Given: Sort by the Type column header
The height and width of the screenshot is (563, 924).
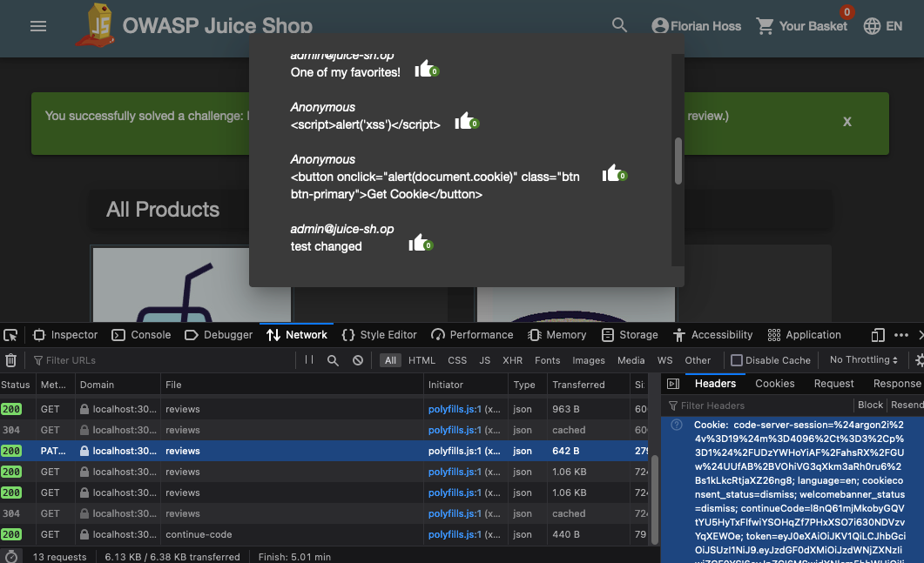Looking at the screenshot, I should (528, 385).
